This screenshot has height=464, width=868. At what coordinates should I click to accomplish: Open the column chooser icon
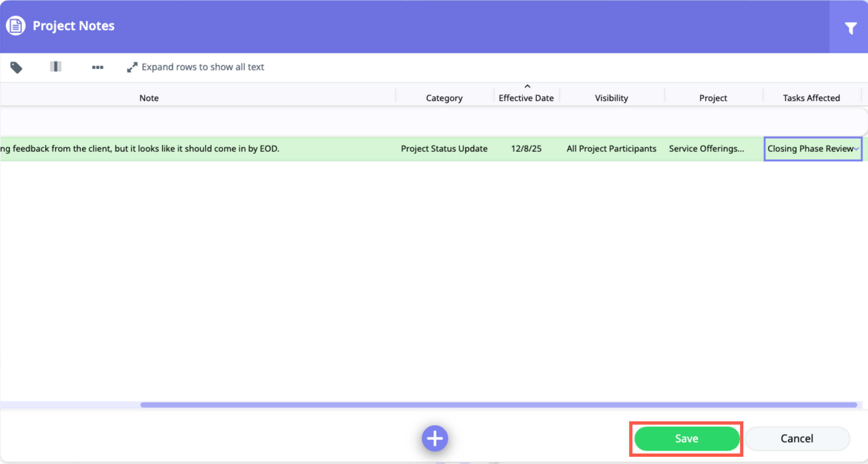coord(55,66)
